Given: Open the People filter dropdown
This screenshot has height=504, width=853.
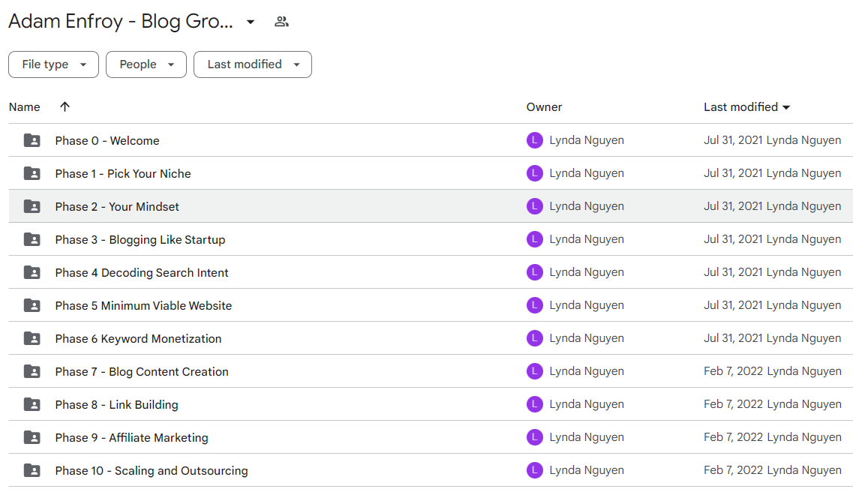Looking at the screenshot, I should click(146, 64).
